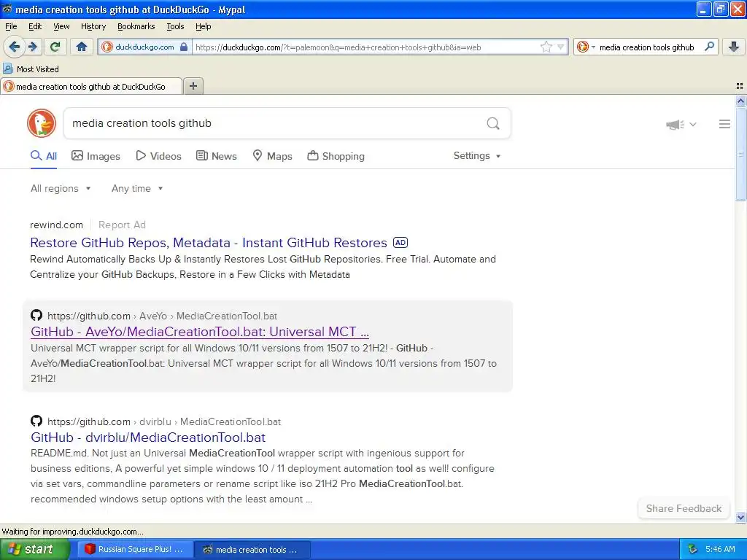Image resolution: width=747 pixels, height=560 pixels.
Task: Click rewind.com ad domain text
Action: [56, 225]
